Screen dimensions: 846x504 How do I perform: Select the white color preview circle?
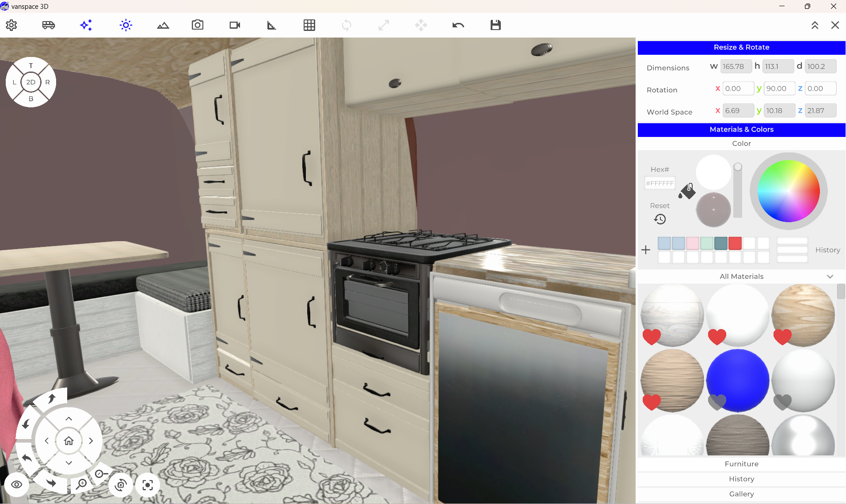[x=713, y=172]
